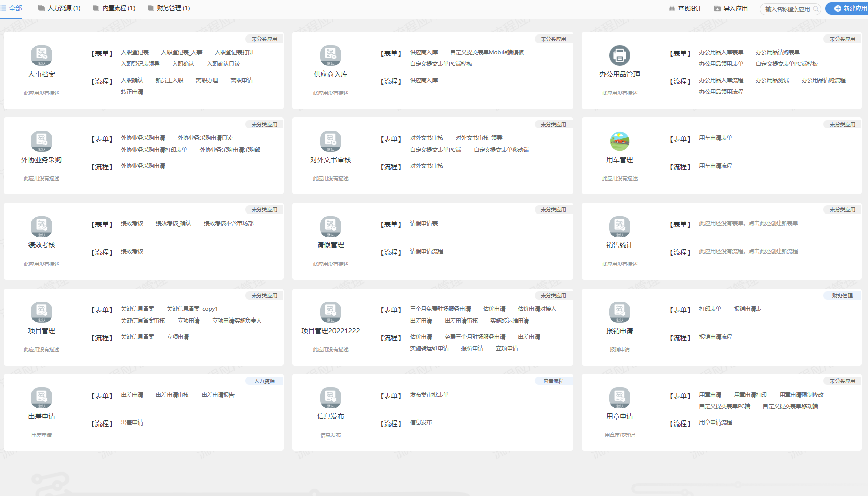Open the 办公用品请购流程 link
The height and width of the screenshot is (496, 868).
click(823, 80)
